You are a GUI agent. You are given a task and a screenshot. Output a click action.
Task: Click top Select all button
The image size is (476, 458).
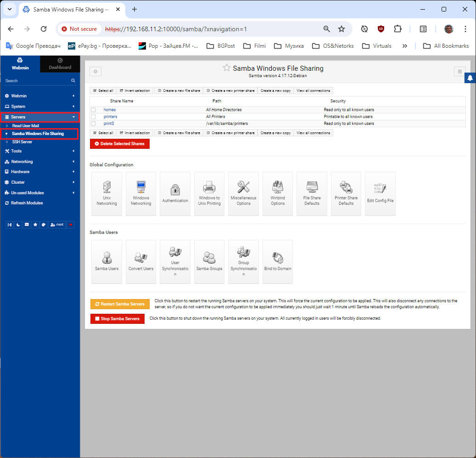pyautogui.click(x=103, y=91)
